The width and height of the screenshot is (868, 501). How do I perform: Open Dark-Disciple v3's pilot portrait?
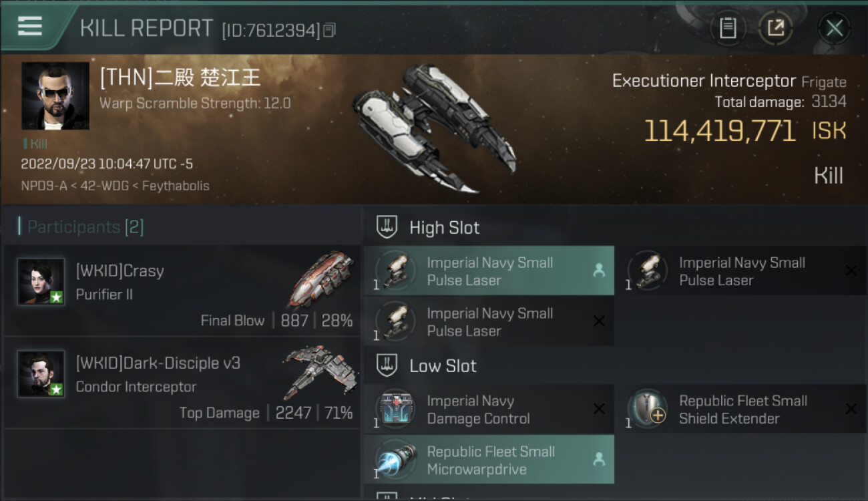(41, 373)
